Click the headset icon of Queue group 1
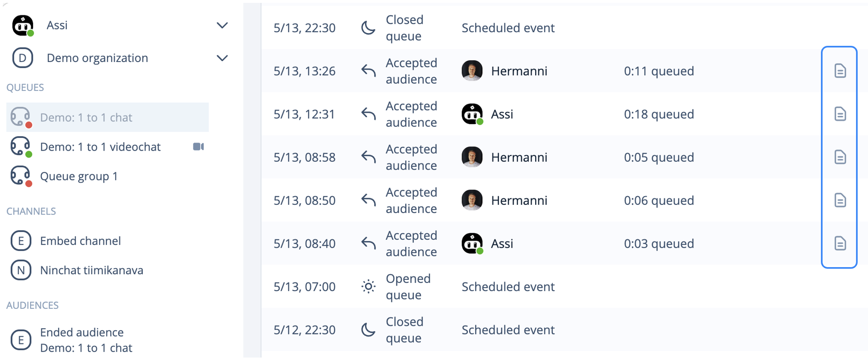This screenshot has height=360, width=868. 21,176
